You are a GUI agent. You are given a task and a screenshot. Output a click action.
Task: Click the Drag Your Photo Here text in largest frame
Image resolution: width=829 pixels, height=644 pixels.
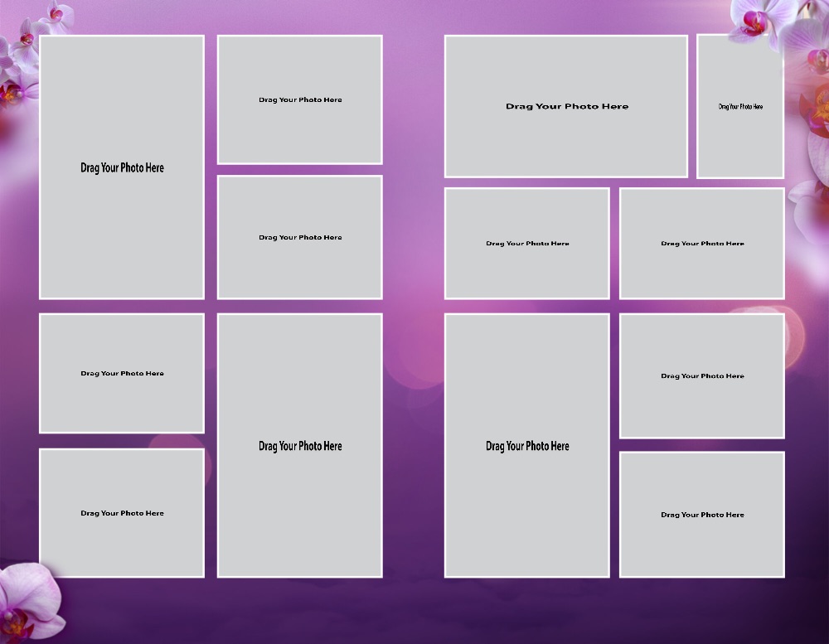[x=121, y=167]
